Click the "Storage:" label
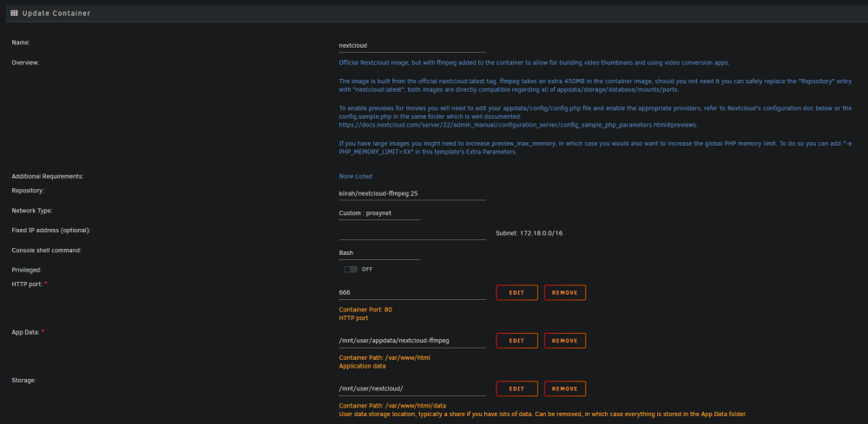 [24, 380]
